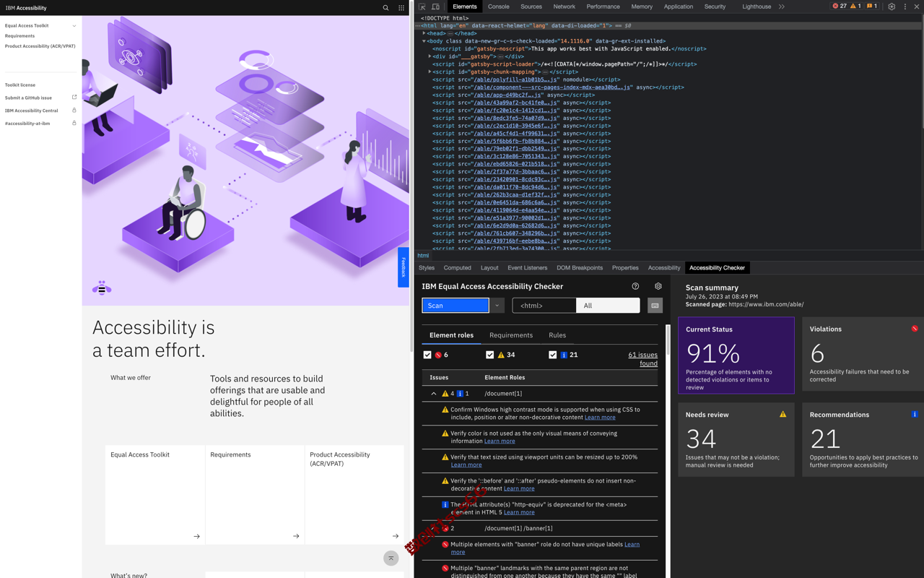Image resolution: width=924 pixels, height=578 pixels.
Task: Open the Lighthouse tab
Action: pos(757,7)
